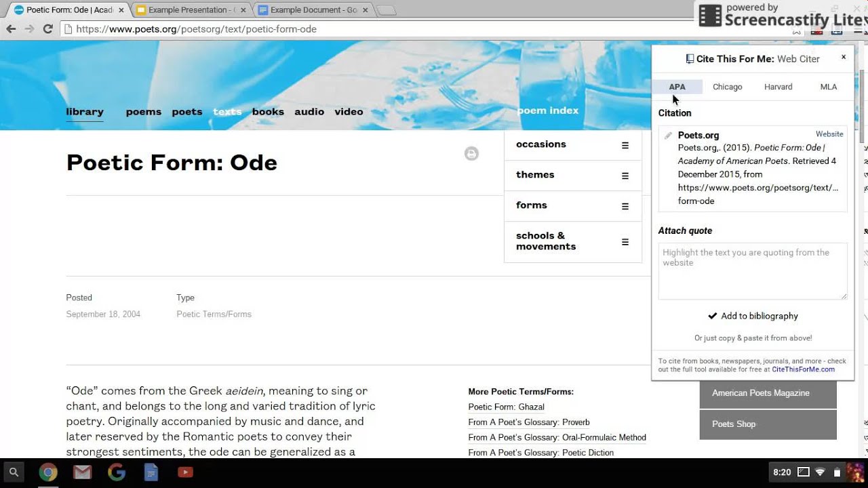Screen dimensions: 868x488
Task: Open YouTube from the shelf
Action: click(185, 472)
